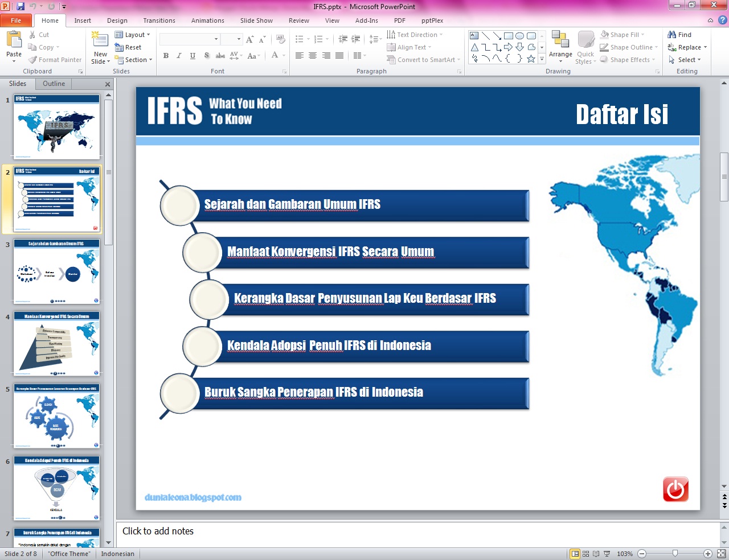This screenshot has width=729, height=560.
Task: Justify the paragraph text
Action: click(x=339, y=56)
